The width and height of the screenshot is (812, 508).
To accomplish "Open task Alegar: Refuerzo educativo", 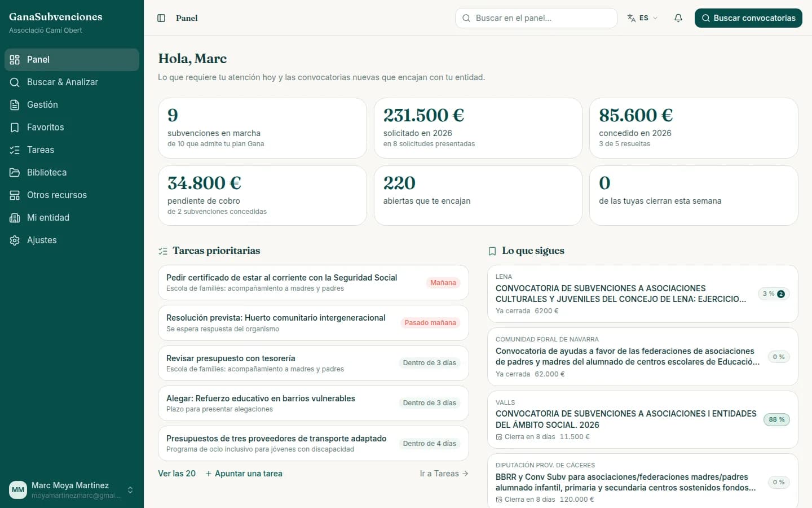I will coord(314,404).
